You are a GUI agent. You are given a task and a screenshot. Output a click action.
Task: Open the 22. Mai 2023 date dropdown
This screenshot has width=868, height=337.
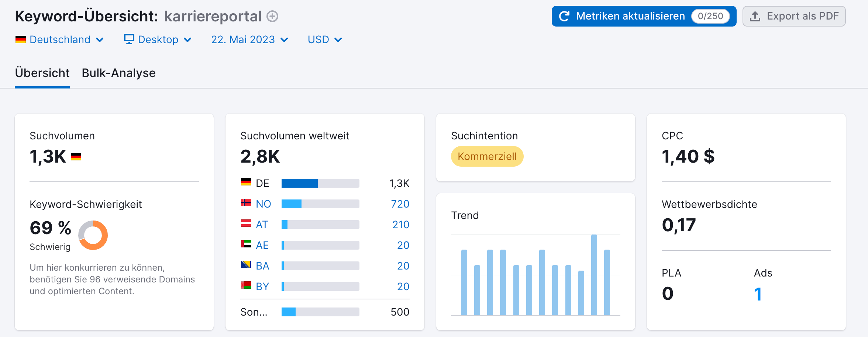pyautogui.click(x=249, y=39)
